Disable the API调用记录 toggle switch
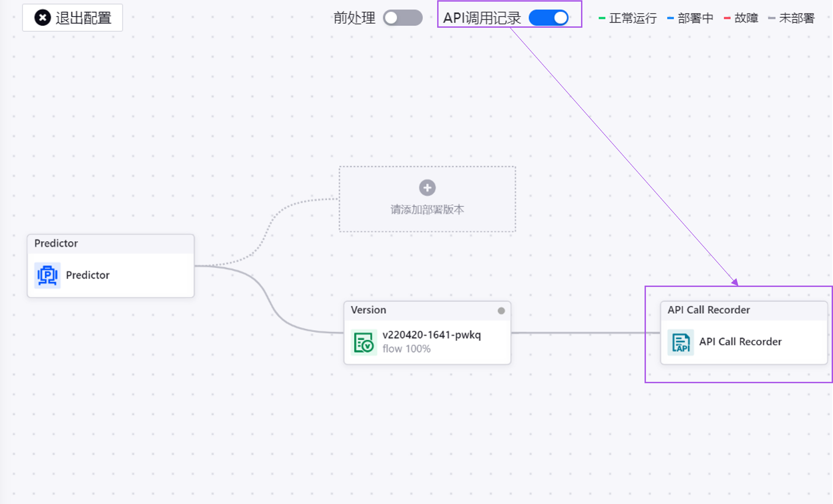 tap(548, 18)
